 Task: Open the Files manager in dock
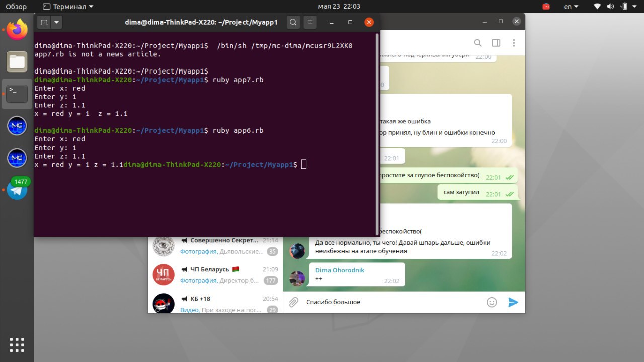[17, 62]
